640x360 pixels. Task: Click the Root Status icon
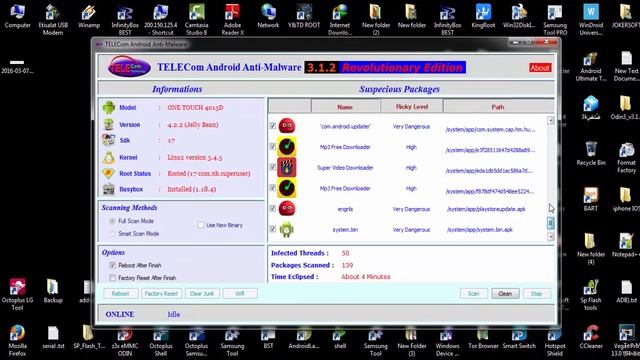pyautogui.click(x=109, y=173)
